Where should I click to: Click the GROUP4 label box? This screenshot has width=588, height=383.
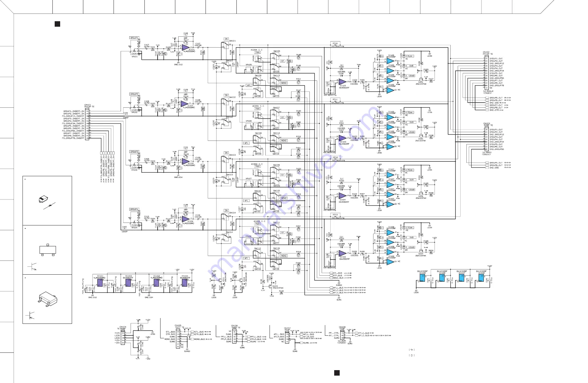134,209
